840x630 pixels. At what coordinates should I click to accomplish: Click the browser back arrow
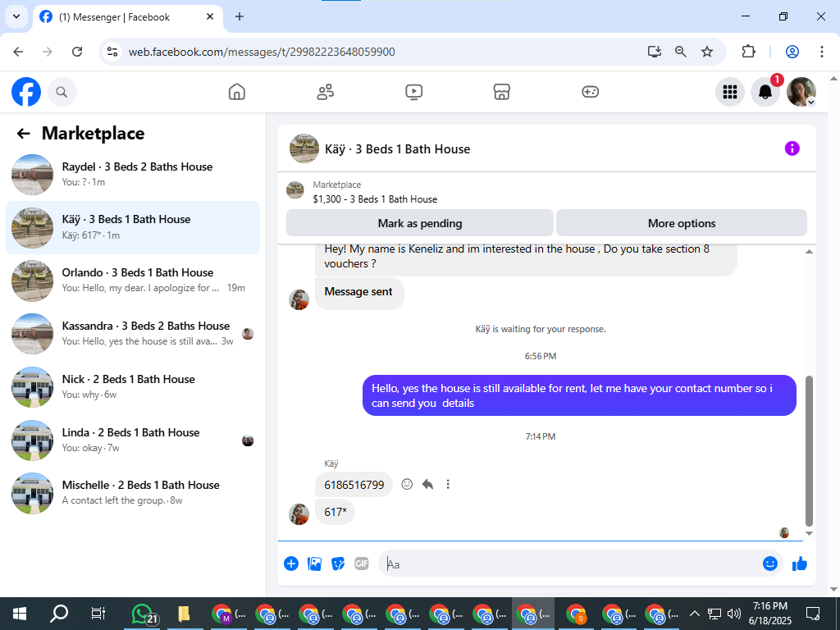click(18, 52)
